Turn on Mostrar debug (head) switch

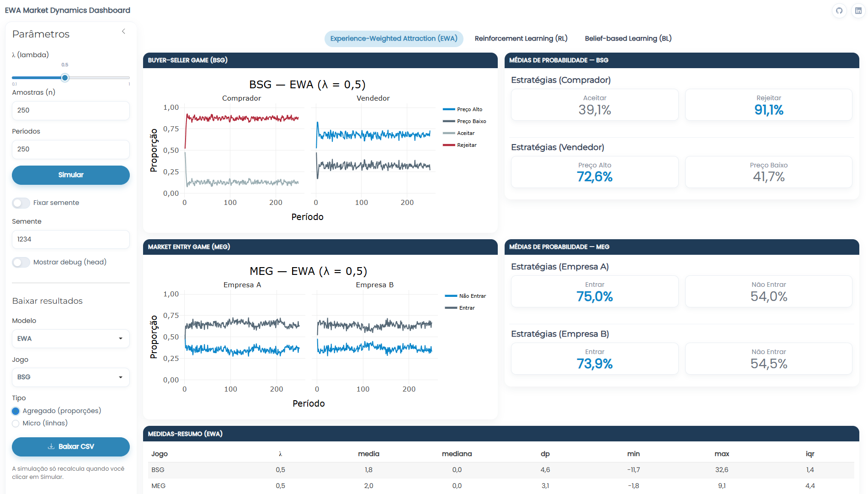(x=21, y=262)
